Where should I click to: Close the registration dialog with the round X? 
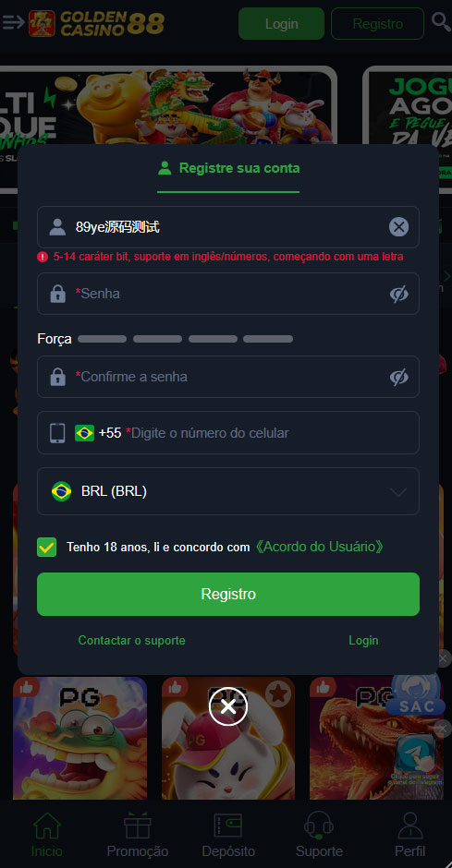[227, 706]
